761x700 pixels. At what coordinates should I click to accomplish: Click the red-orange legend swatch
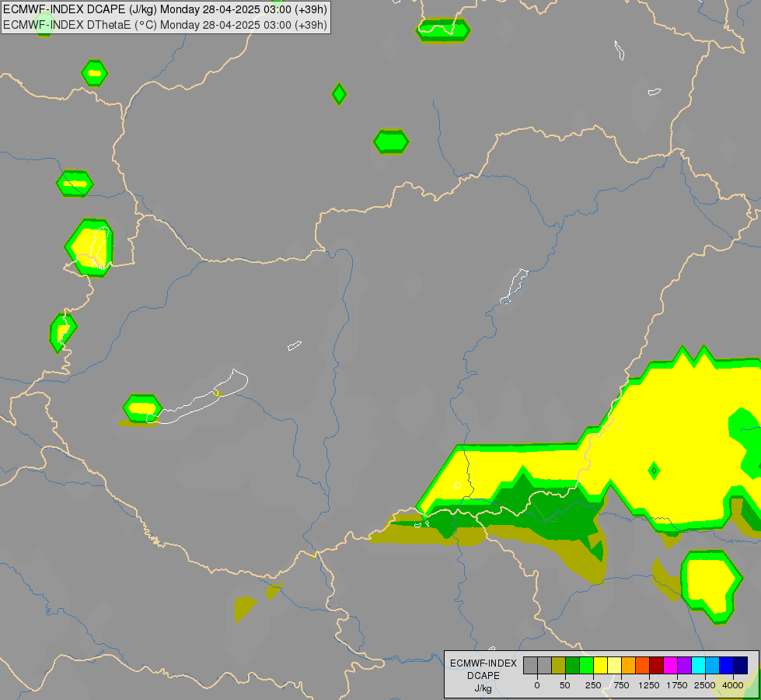click(643, 666)
